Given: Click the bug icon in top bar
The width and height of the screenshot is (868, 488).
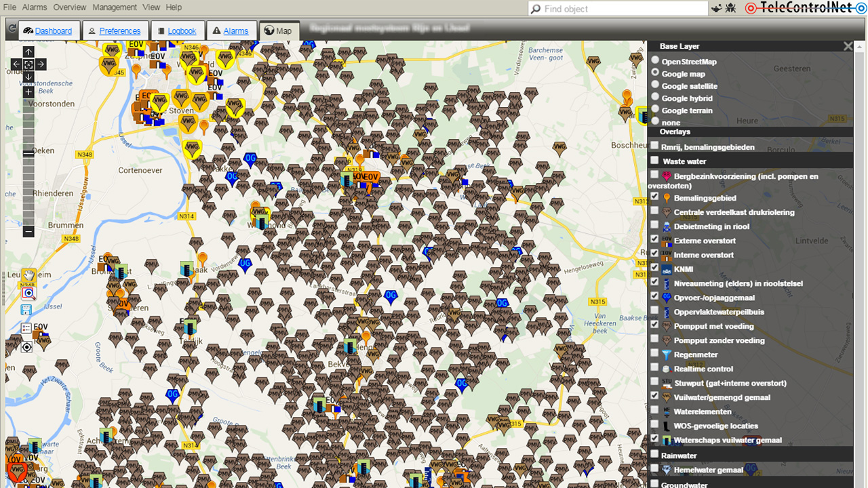Looking at the screenshot, I should [731, 8].
